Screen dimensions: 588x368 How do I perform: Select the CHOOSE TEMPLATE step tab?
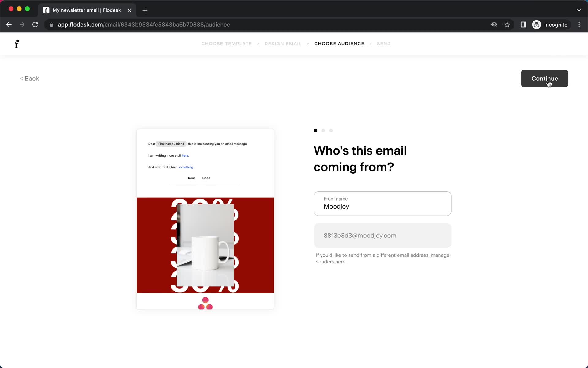pos(227,44)
